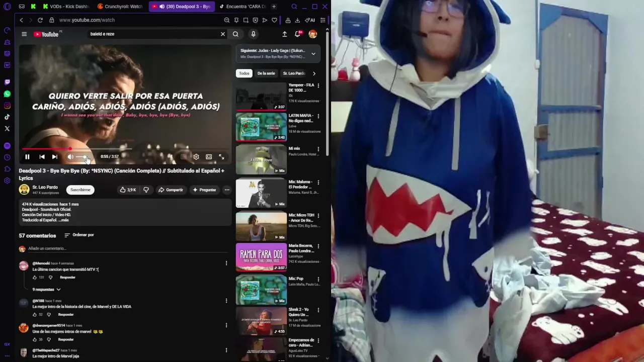Pause the video with the player pause button

click(27, 157)
